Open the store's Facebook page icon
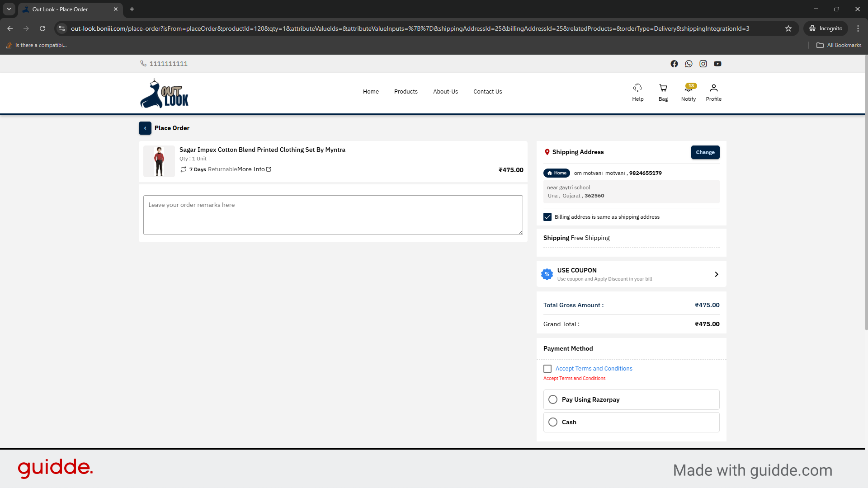Screen dimensions: 868x488 coord(674,64)
